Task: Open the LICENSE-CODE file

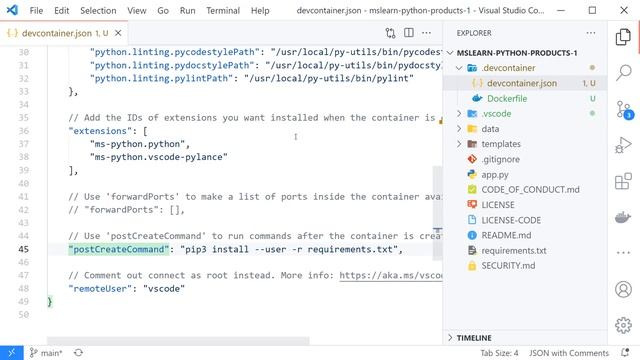Action: (511, 220)
